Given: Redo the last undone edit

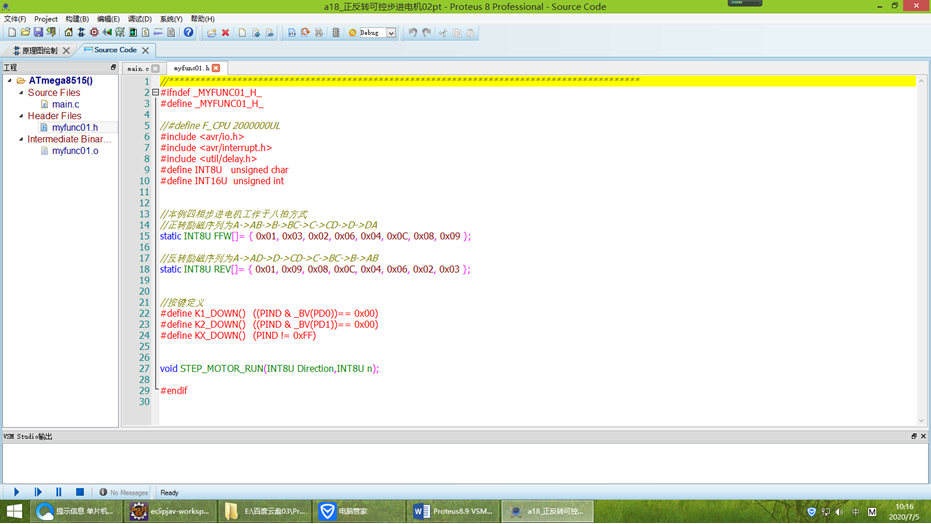Looking at the screenshot, I should 427,33.
